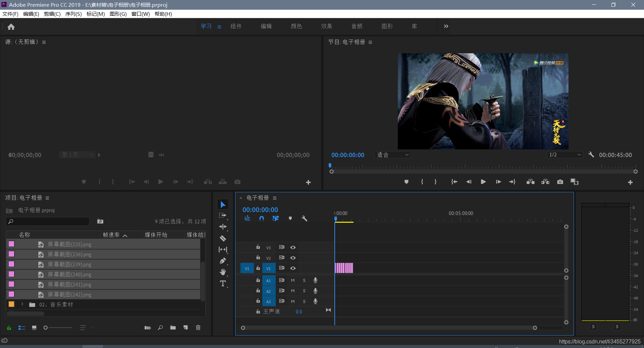This screenshot has width=644, height=348.
Task: Play sequence in program monitor
Action: click(x=483, y=182)
